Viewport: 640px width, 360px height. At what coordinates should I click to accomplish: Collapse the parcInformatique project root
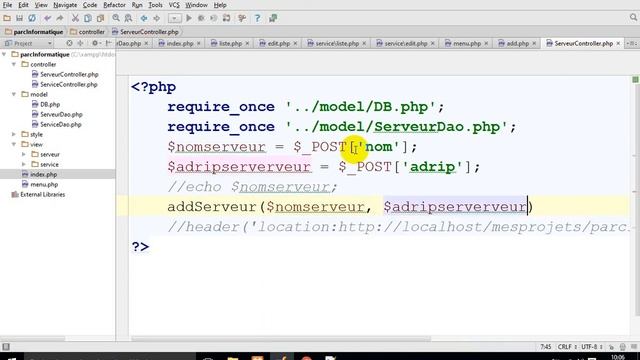[x=4, y=54]
